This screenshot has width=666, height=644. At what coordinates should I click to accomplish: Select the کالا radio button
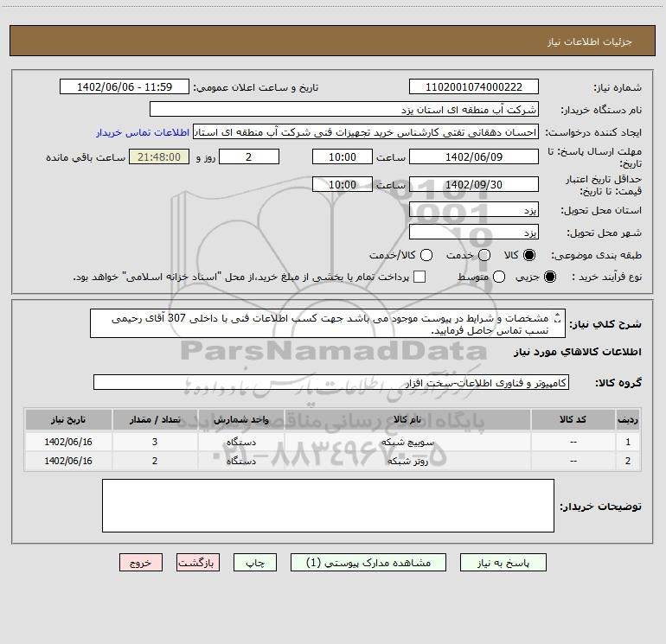pyautogui.click(x=529, y=255)
